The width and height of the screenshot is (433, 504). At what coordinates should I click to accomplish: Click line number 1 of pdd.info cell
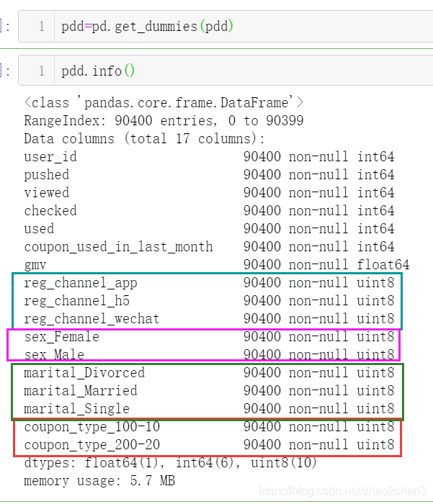(x=42, y=71)
